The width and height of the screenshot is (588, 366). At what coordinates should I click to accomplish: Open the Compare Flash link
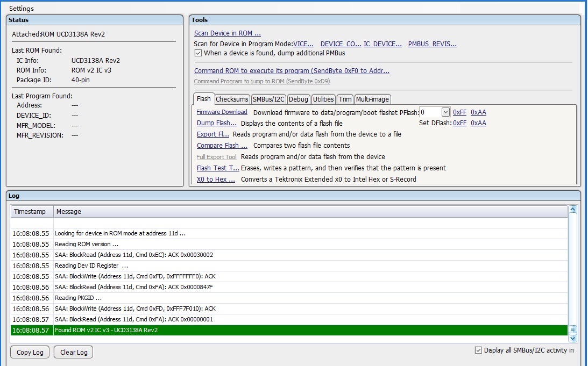pos(222,146)
